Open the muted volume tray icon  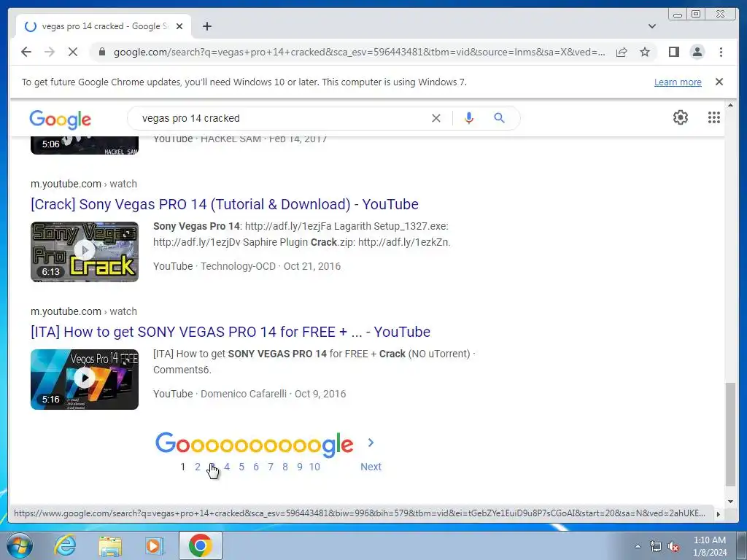[673, 547]
